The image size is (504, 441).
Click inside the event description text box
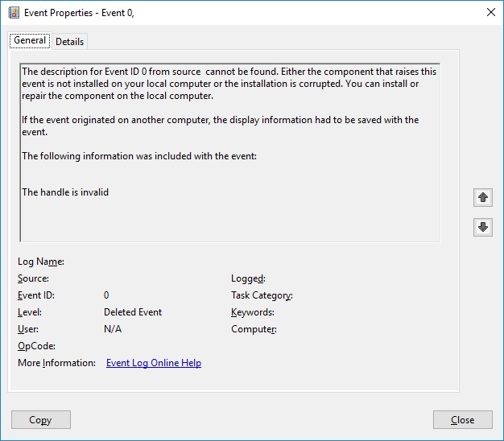coord(229,153)
